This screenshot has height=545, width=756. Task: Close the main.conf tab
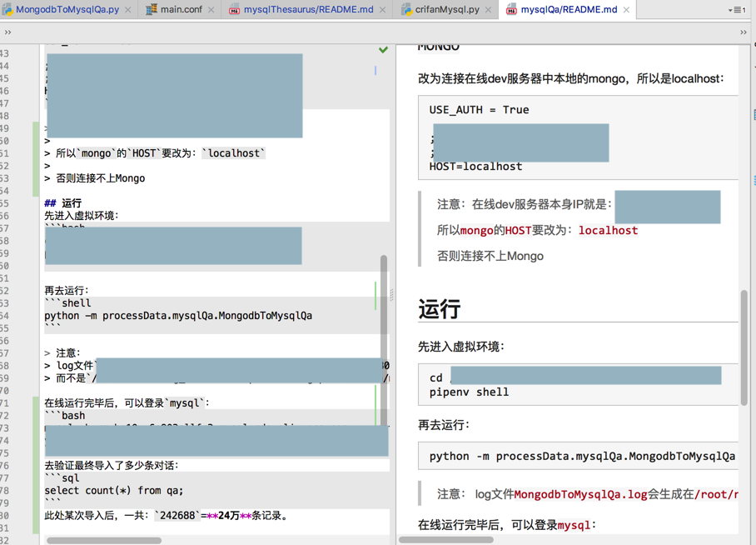(x=211, y=10)
